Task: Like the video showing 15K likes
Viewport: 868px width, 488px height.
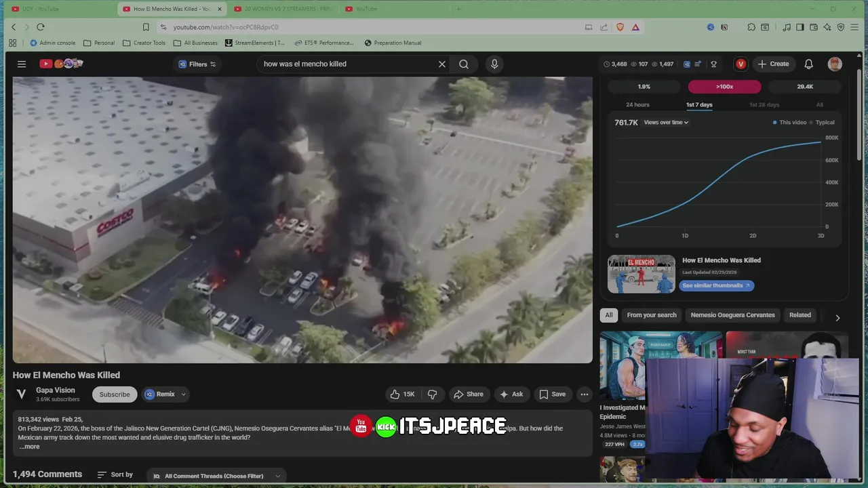Action: pyautogui.click(x=402, y=394)
